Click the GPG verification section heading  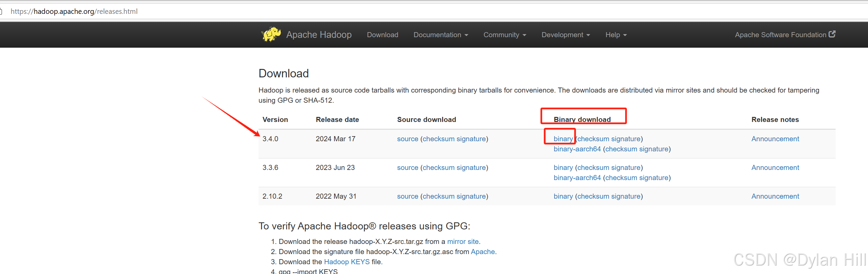click(x=364, y=226)
